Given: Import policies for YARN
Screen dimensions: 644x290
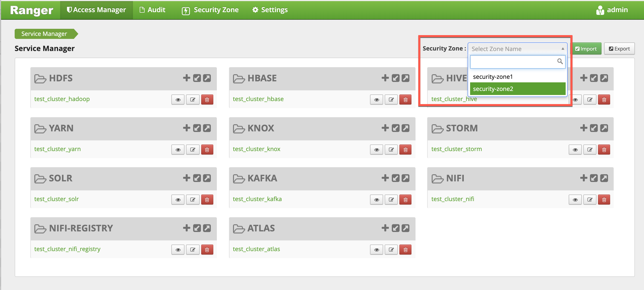Looking at the screenshot, I should (x=197, y=128).
